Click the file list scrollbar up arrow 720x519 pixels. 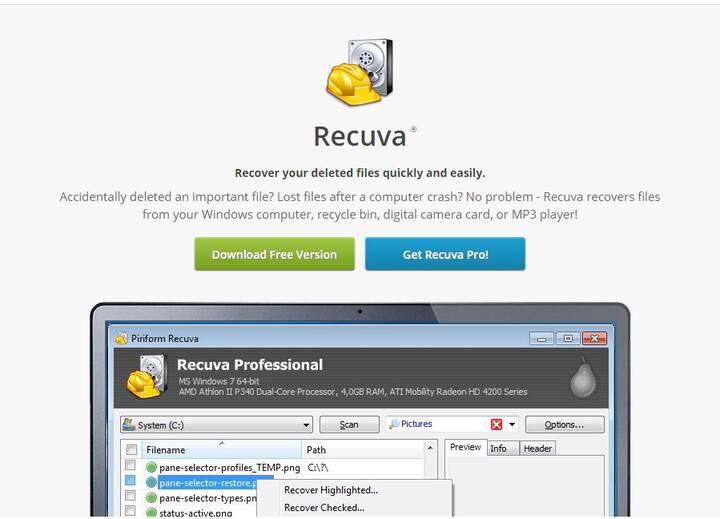coord(430,447)
